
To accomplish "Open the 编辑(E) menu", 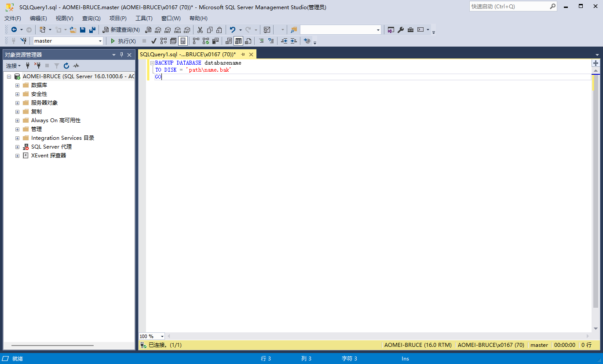I will coord(38,18).
